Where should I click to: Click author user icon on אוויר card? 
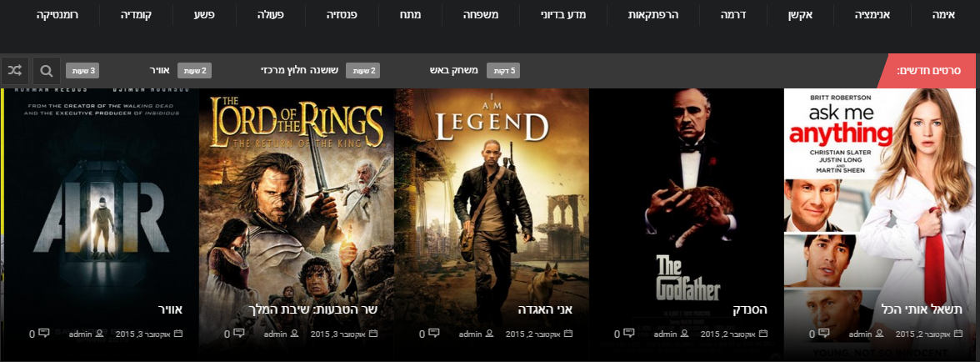(99, 334)
